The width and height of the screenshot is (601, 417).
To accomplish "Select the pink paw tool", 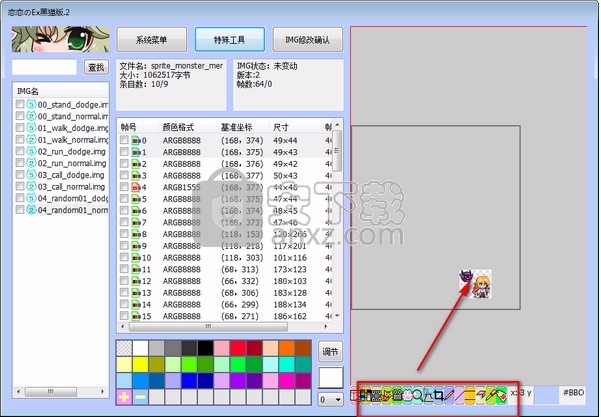I will pyautogui.click(x=408, y=395).
